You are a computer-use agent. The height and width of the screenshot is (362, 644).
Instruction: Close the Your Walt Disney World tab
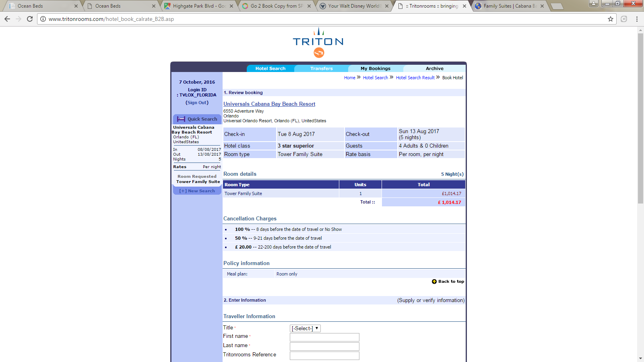387,6
